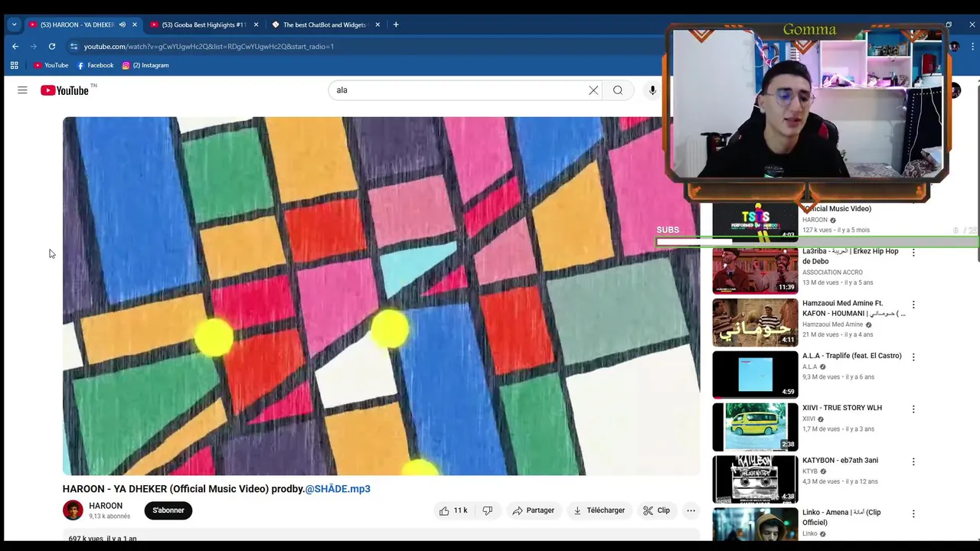The image size is (980, 551).
Task: Open options for A.L.A Traplife video
Action: 913,357
